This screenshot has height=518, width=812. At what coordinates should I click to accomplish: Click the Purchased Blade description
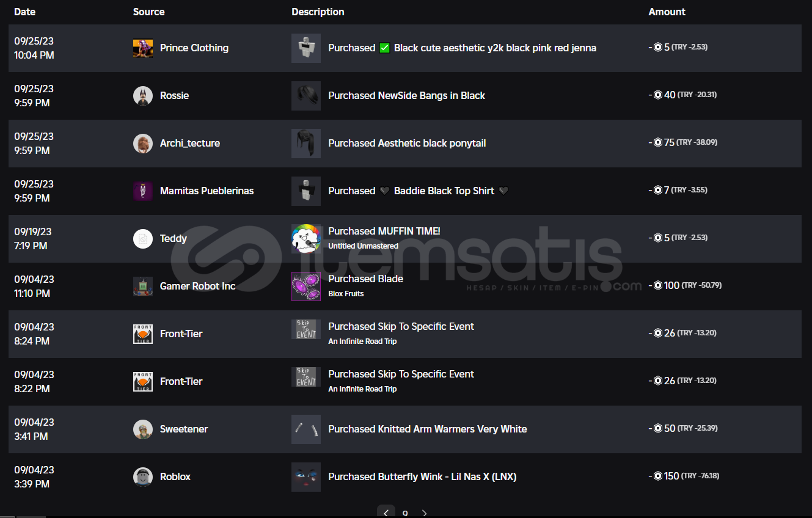[x=366, y=279]
